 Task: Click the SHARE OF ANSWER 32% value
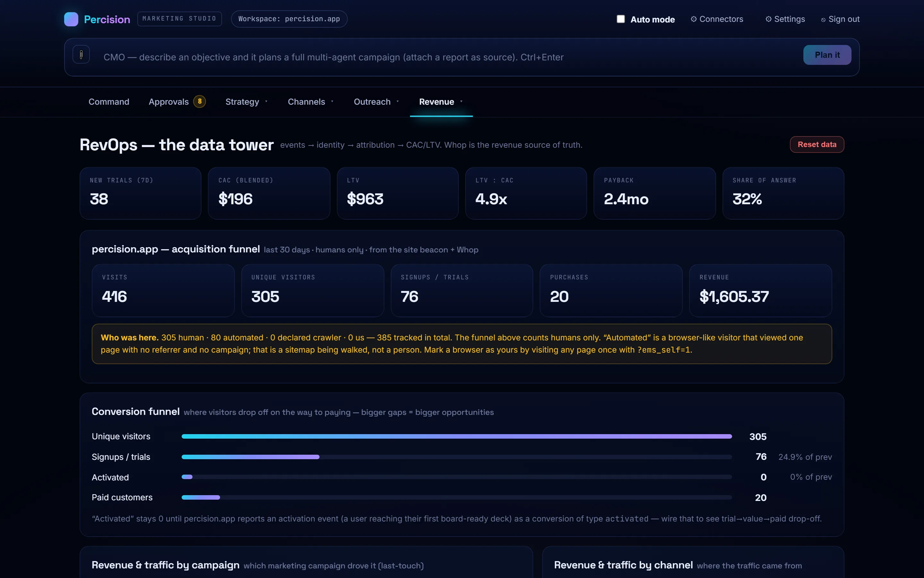pyautogui.click(x=747, y=199)
